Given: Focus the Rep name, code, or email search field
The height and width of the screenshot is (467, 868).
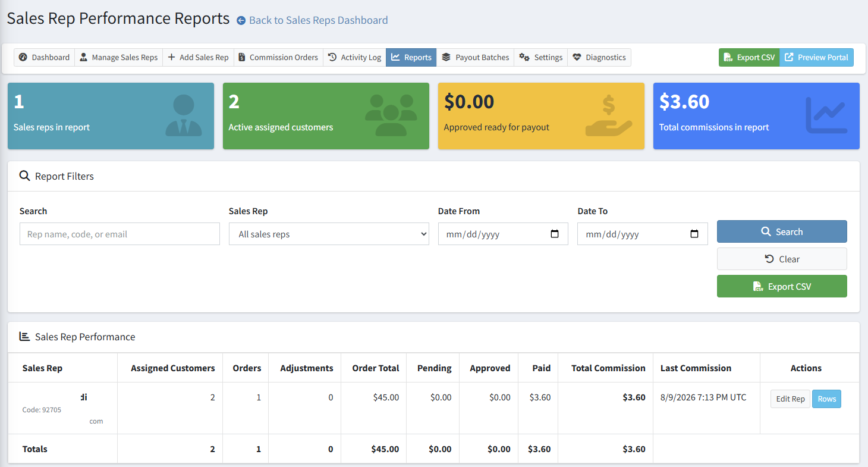Looking at the screenshot, I should coord(119,234).
